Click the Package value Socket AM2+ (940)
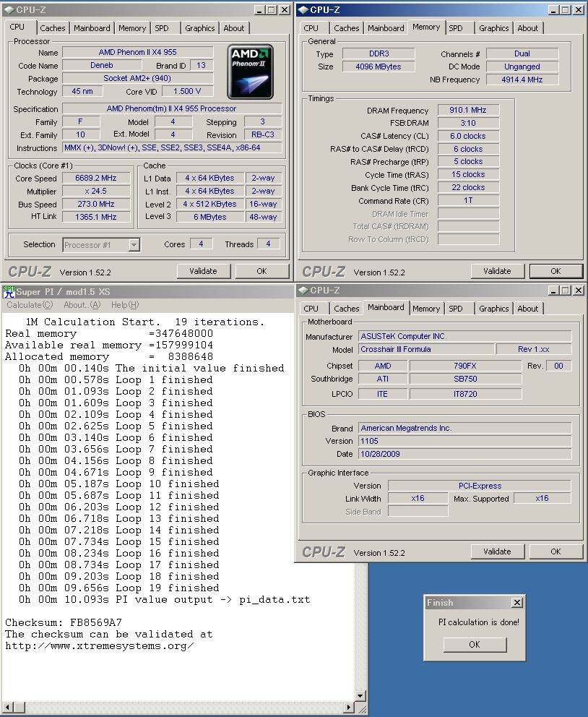 [137, 78]
